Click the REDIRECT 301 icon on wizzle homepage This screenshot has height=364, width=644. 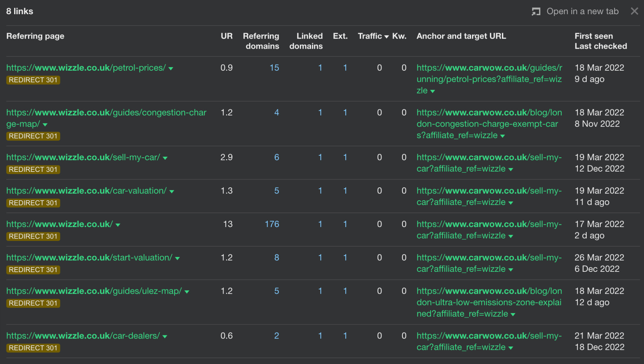33,236
